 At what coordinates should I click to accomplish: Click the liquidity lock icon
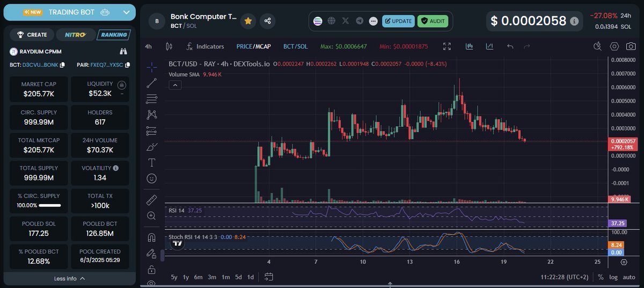pyautogui.click(x=122, y=85)
